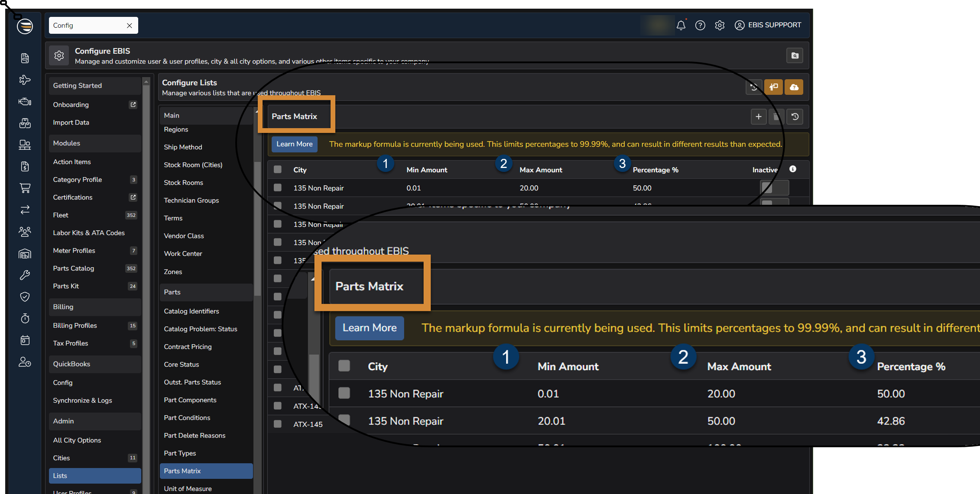The image size is (980, 494).
Task: Select Unit of Measure list
Action: click(x=188, y=488)
